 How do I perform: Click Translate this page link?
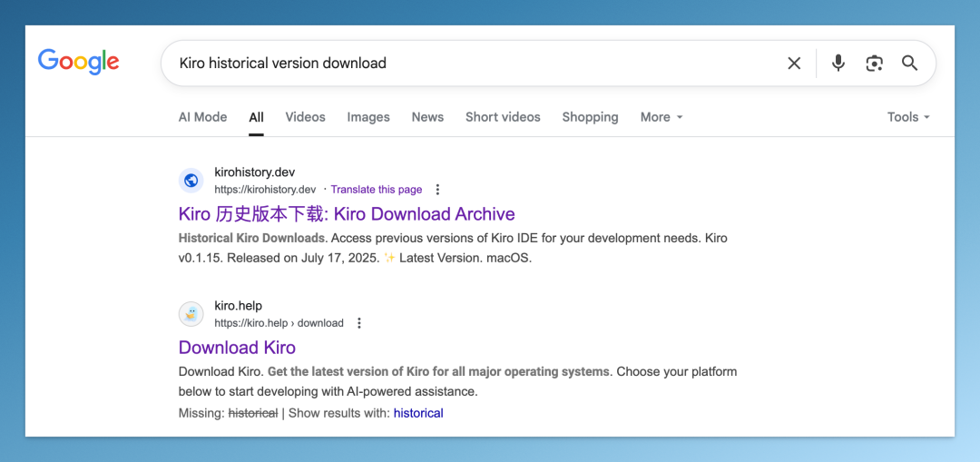377,190
